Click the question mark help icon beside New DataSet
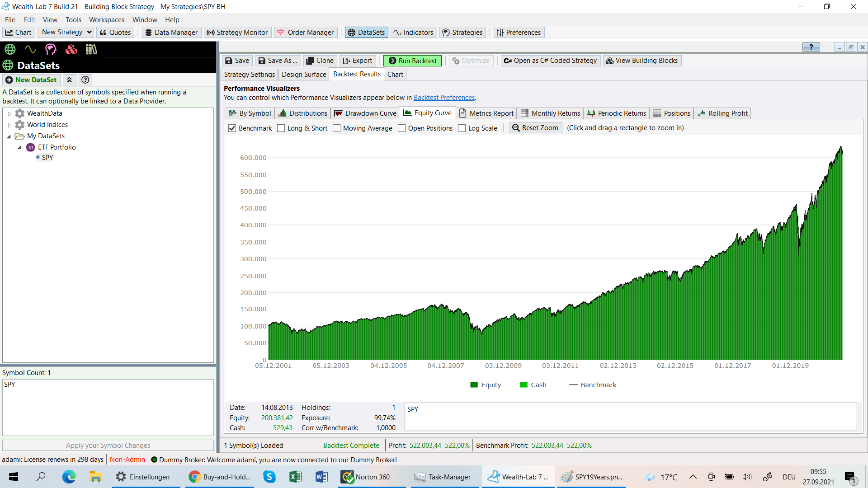Image resolution: width=868 pixels, height=488 pixels. point(85,80)
